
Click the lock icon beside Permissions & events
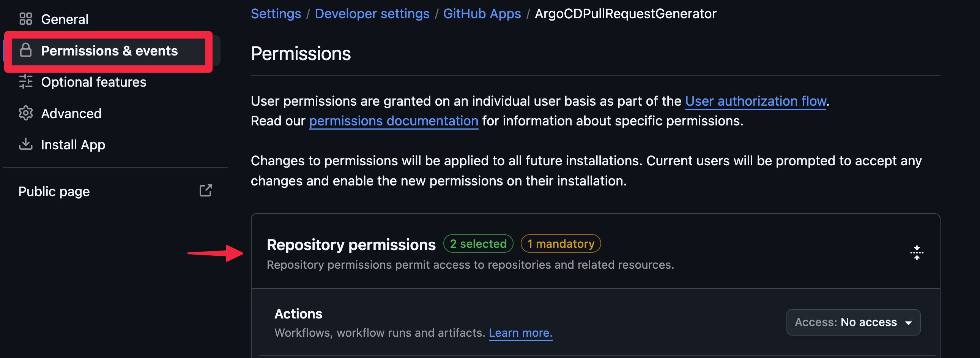[25, 50]
